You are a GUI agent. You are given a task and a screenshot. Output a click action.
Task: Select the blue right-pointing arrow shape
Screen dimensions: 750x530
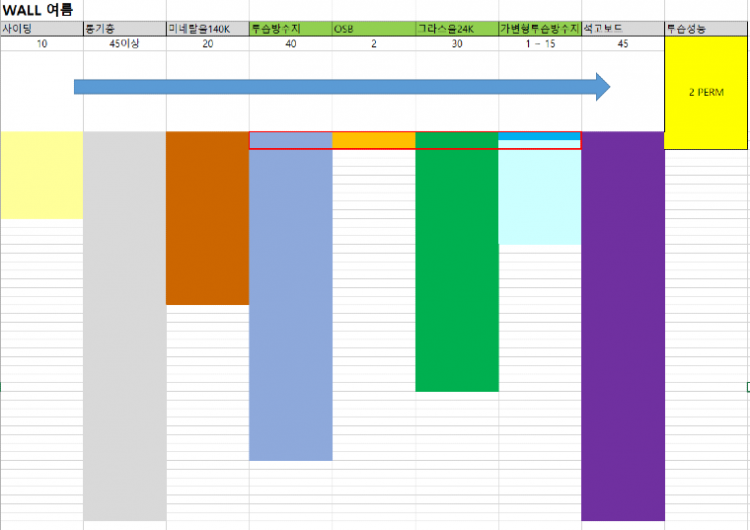pyautogui.click(x=340, y=87)
